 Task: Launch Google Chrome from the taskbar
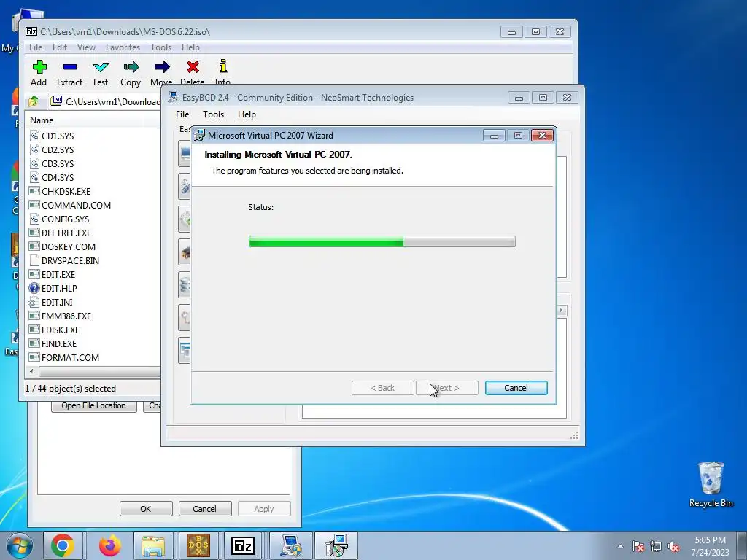[63, 545]
